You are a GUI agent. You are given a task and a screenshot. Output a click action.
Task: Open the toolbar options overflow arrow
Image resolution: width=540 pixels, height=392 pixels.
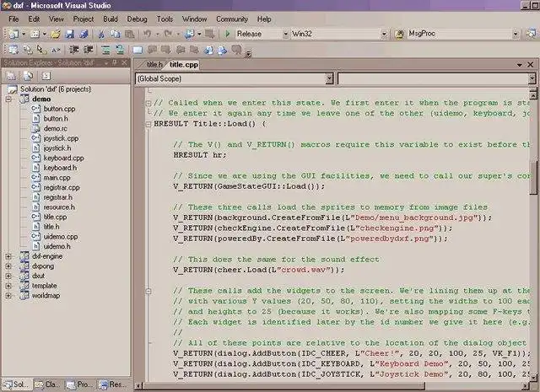point(248,54)
